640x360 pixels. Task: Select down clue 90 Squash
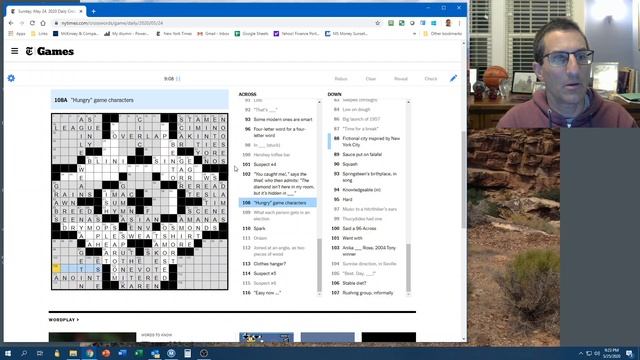pos(367,164)
